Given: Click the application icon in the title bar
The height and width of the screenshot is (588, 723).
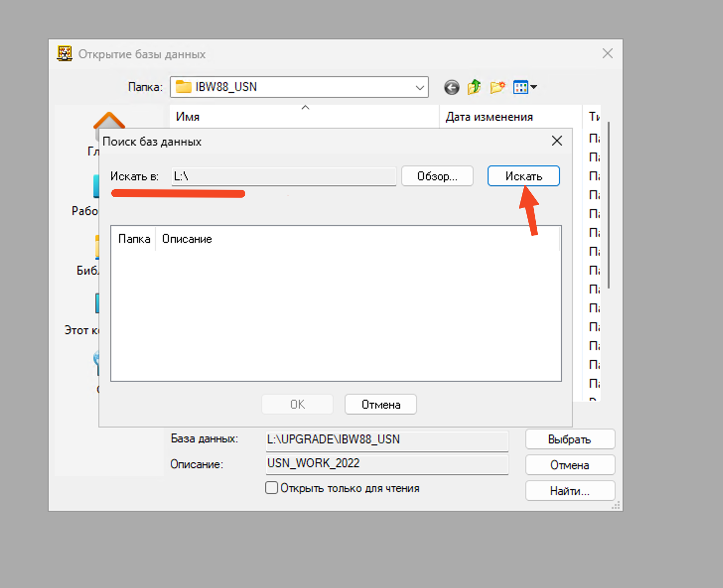Looking at the screenshot, I should [65, 54].
